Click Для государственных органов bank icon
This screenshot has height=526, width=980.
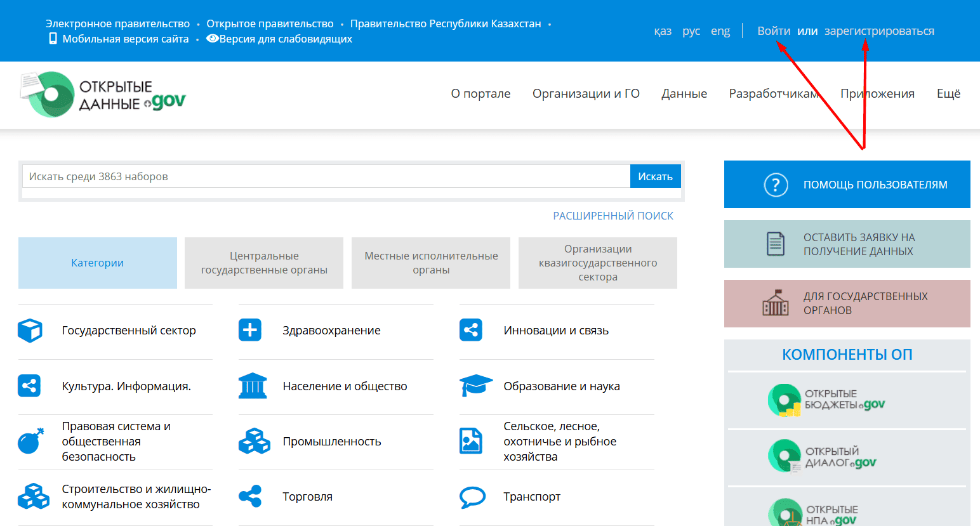pyautogui.click(x=775, y=303)
